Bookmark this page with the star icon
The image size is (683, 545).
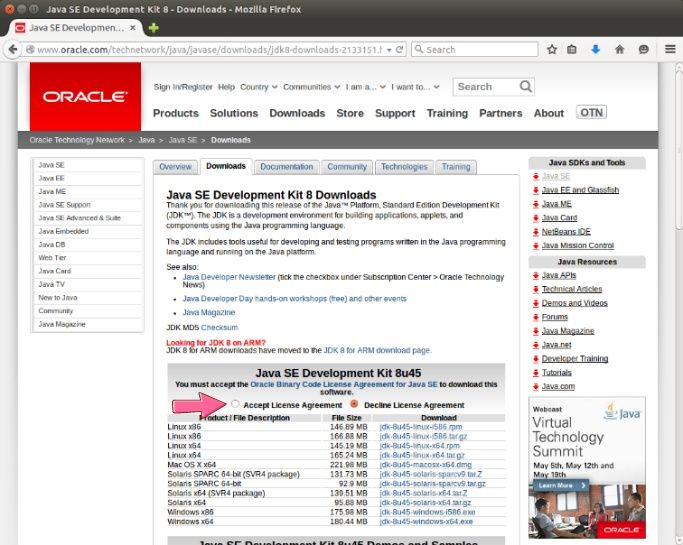[x=552, y=49]
